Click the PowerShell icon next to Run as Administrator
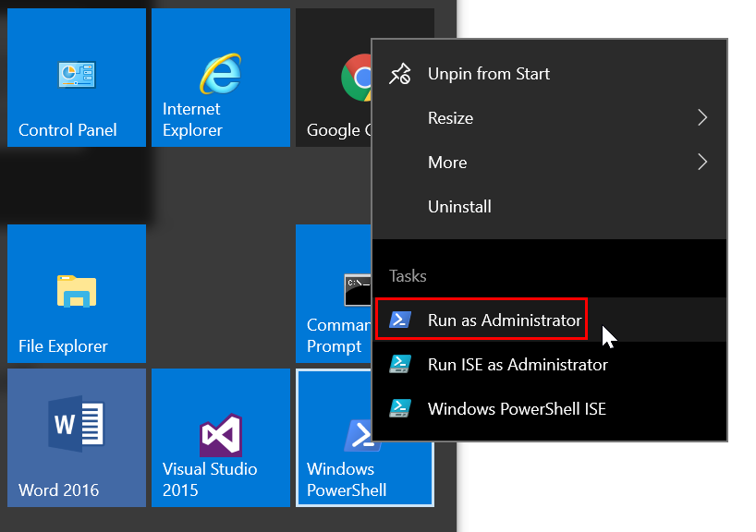This screenshot has width=756, height=532. 400,319
